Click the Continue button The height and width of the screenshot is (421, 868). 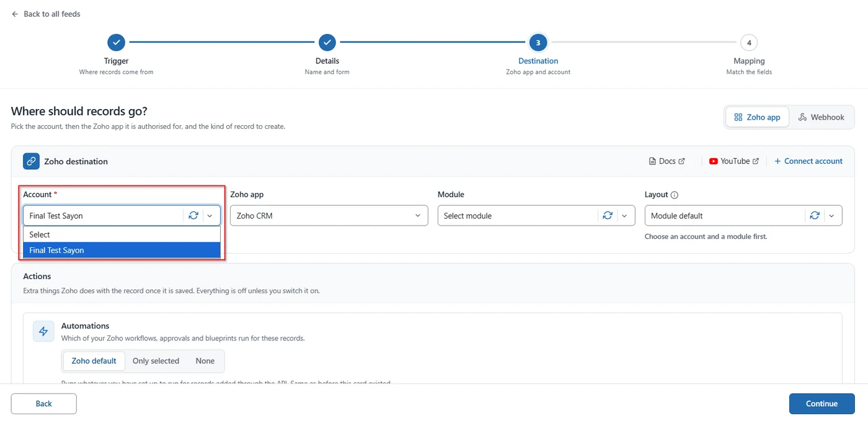822,404
